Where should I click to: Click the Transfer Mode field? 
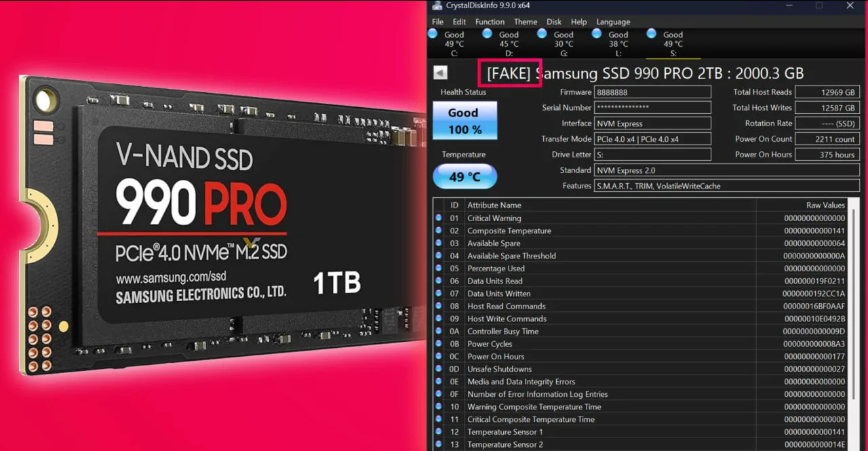[x=652, y=139]
